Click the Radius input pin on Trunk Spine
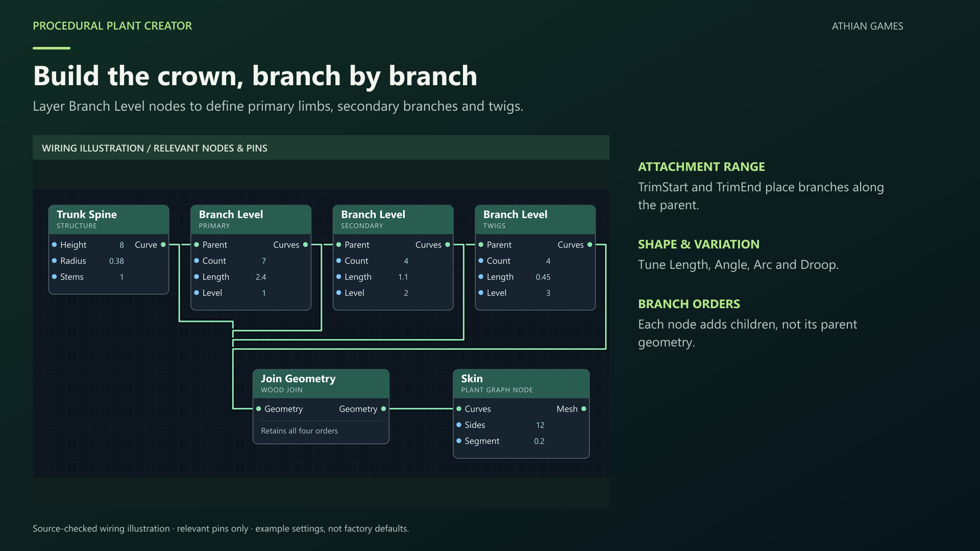The height and width of the screenshot is (551, 980). coord(54,261)
